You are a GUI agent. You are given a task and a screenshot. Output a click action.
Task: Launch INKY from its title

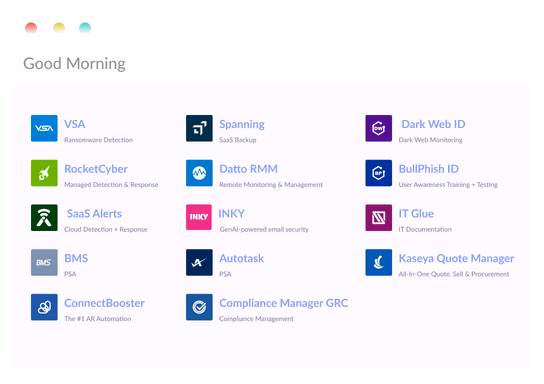(231, 214)
